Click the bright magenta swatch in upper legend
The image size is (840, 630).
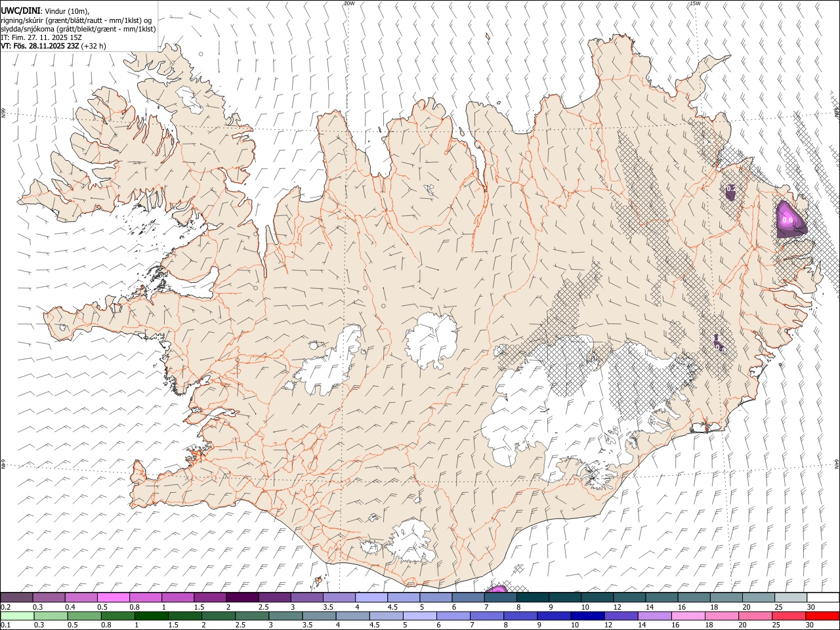(114, 597)
